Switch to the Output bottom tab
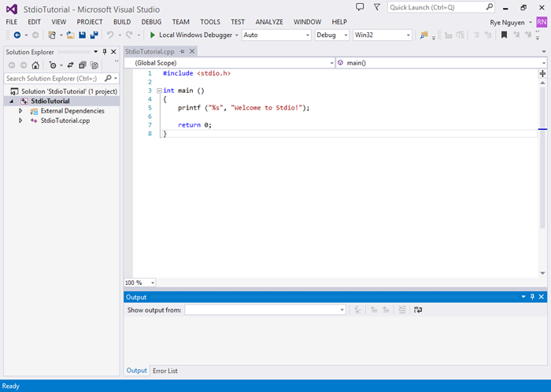Screen dimensions: 551x392 point(137,371)
